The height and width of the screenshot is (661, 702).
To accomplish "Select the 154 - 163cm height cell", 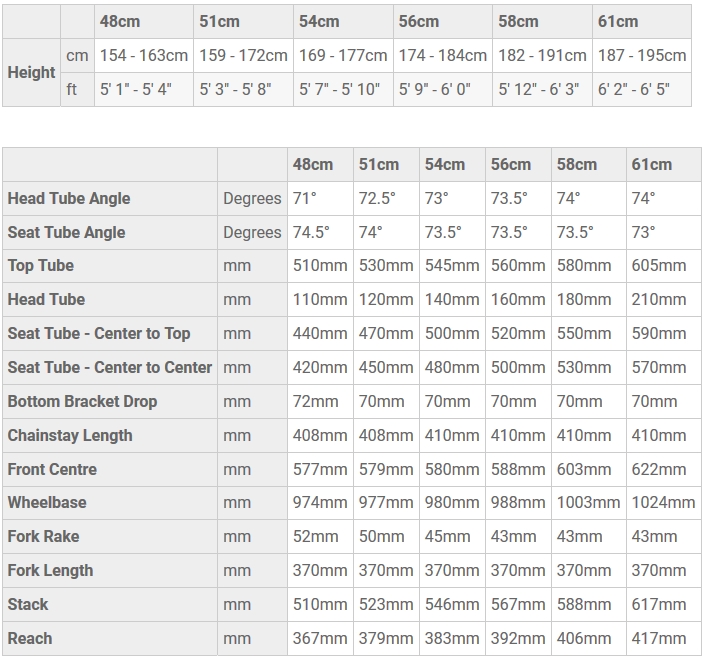I will [143, 56].
